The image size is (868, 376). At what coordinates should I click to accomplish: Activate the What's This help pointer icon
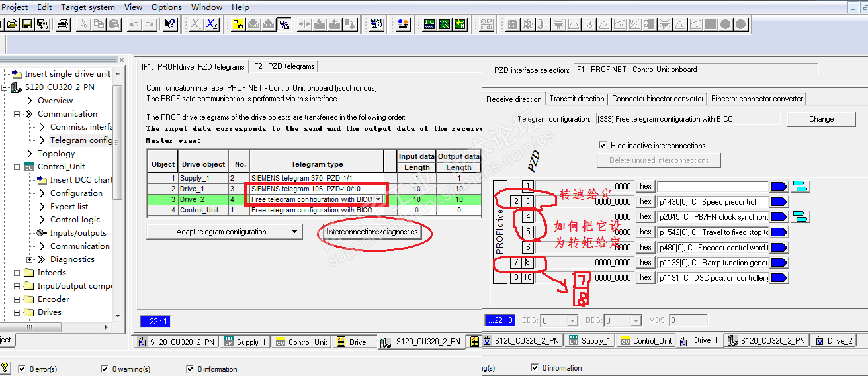click(x=170, y=24)
